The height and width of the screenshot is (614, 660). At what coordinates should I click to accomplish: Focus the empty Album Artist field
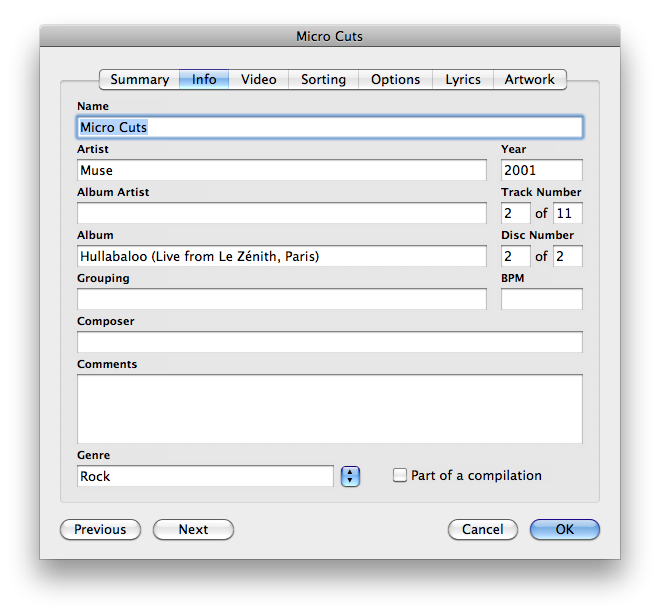tap(282, 213)
